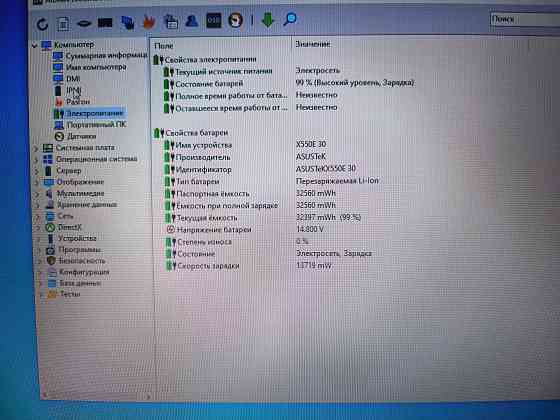Select the Степень износа row
Image resolution: width=560 pixels, height=420 pixels.
(x=199, y=242)
